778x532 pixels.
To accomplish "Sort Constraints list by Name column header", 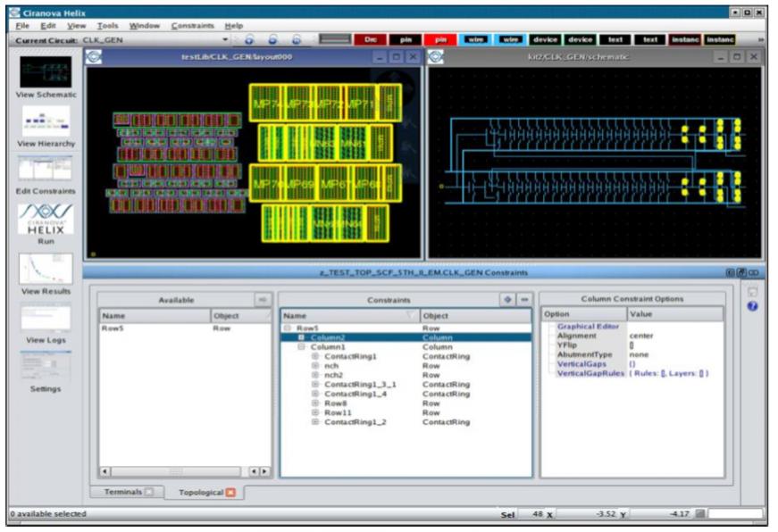I will (350, 316).
